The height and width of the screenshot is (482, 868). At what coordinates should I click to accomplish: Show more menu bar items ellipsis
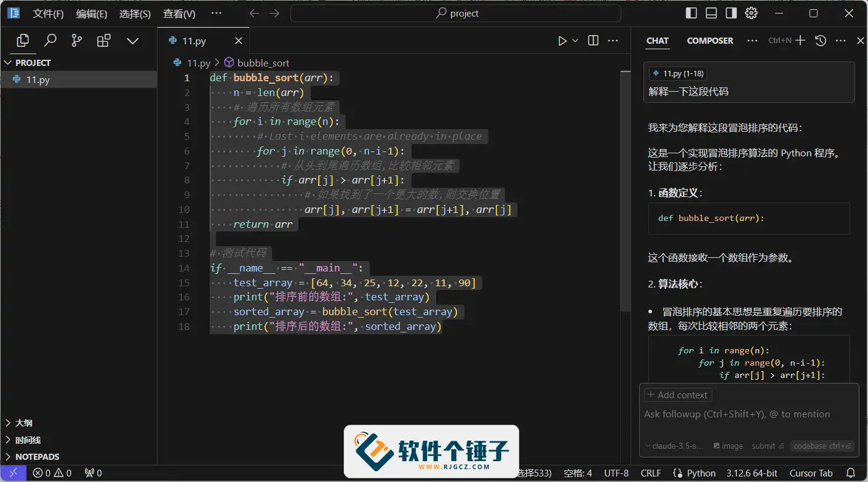tap(216, 13)
